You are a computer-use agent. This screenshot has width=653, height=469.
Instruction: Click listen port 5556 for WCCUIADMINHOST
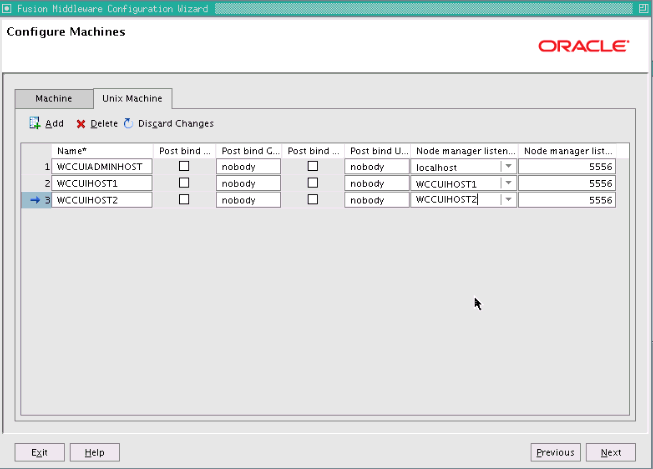tap(567, 167)
